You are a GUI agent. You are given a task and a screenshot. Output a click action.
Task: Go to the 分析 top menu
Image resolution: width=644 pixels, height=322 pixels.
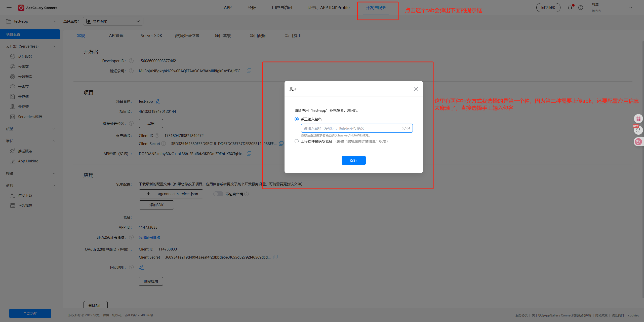[252, 8]
